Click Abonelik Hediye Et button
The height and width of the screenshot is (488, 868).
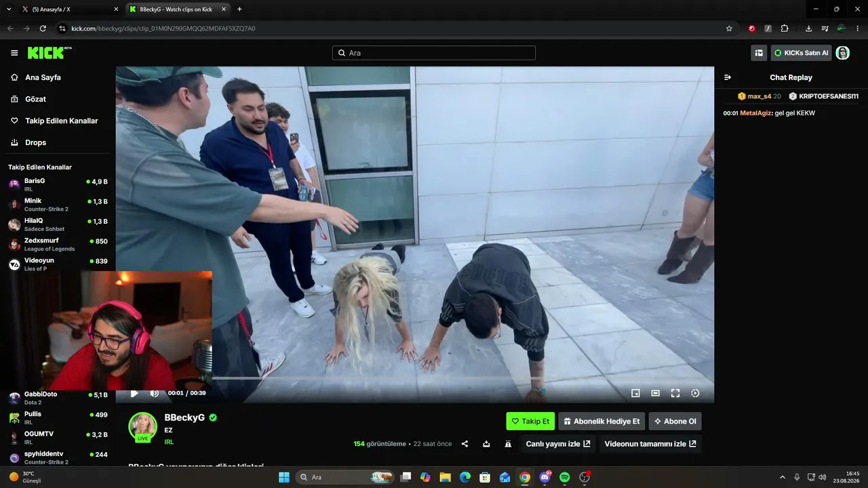click(601, 421)
